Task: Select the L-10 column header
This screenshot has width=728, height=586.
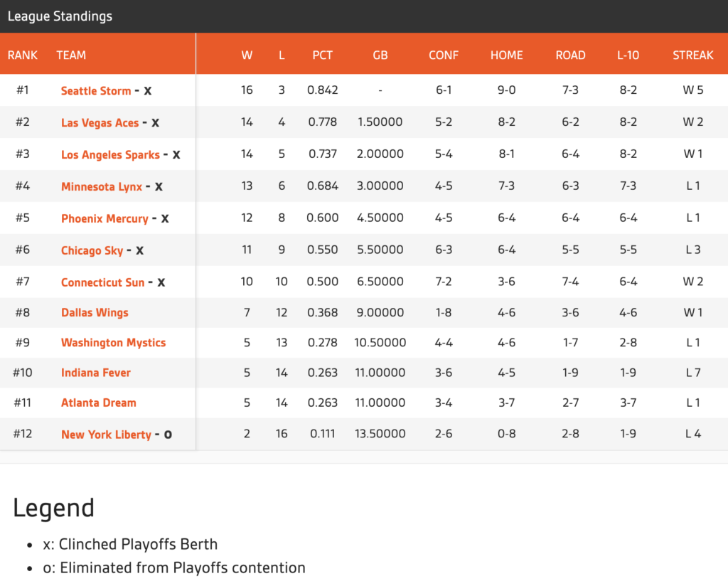Action: (x=628, y=55)
